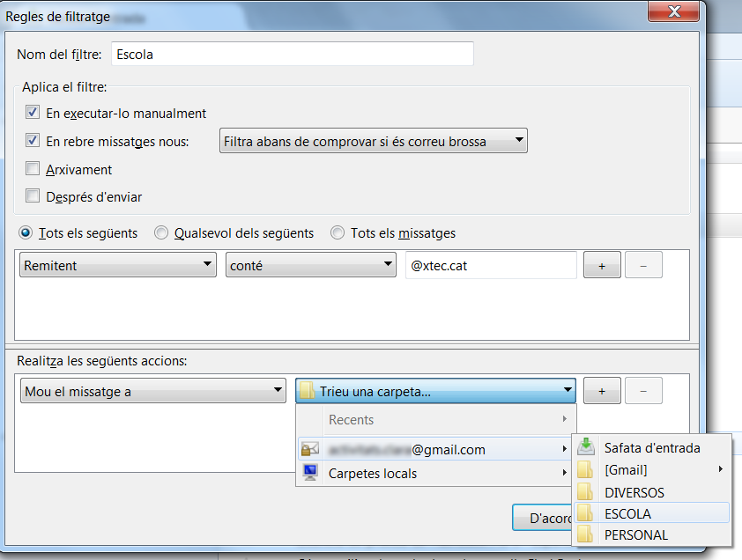Open the 'conté' condition dropdown

[x=311, y=265]
